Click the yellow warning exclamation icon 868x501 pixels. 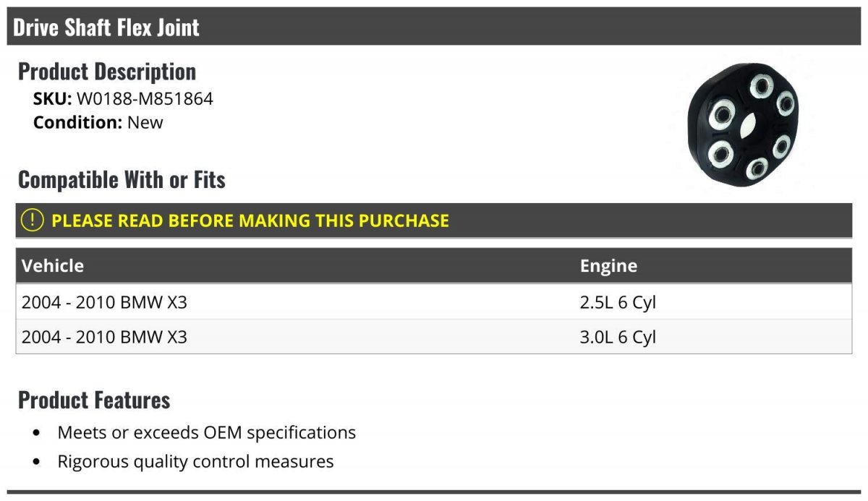click(33, 220)
